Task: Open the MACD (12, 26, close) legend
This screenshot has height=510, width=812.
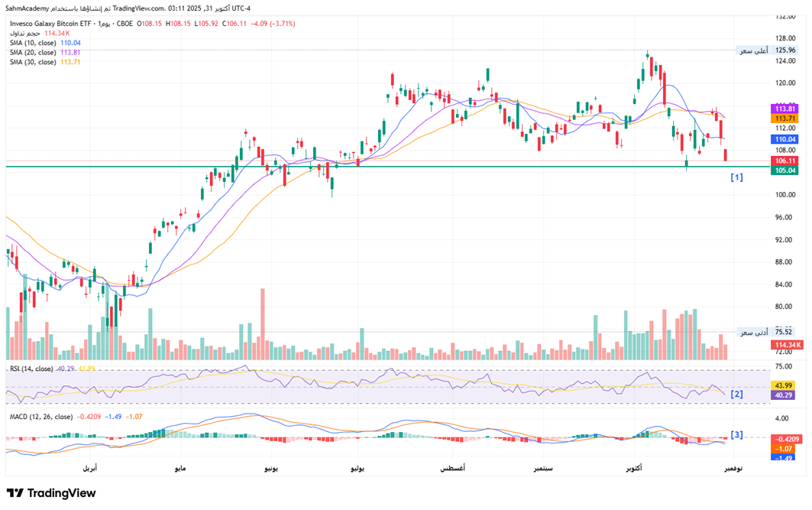Action: click(x=41, y=417)
